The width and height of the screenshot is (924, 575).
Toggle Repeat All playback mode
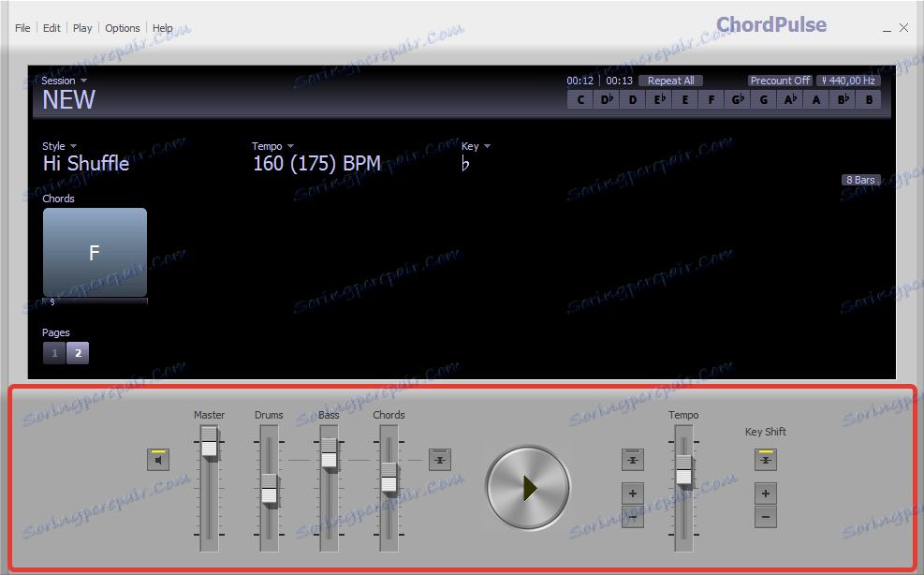point(670,80)
